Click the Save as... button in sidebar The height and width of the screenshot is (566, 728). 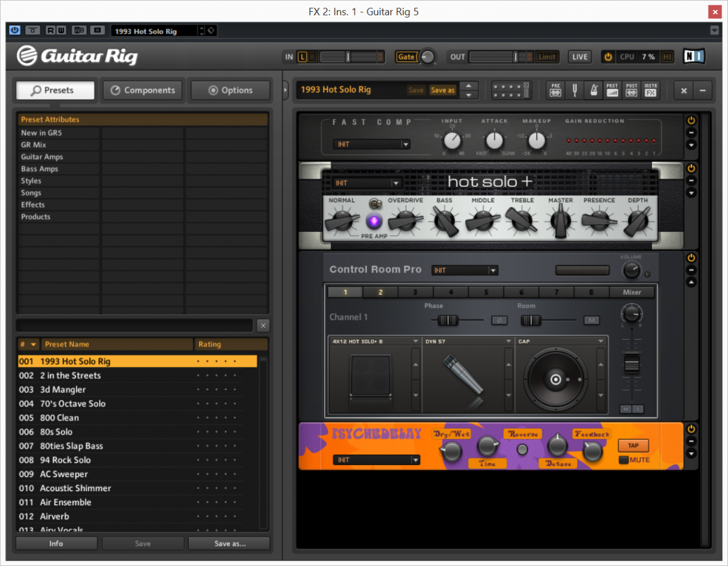229,544
